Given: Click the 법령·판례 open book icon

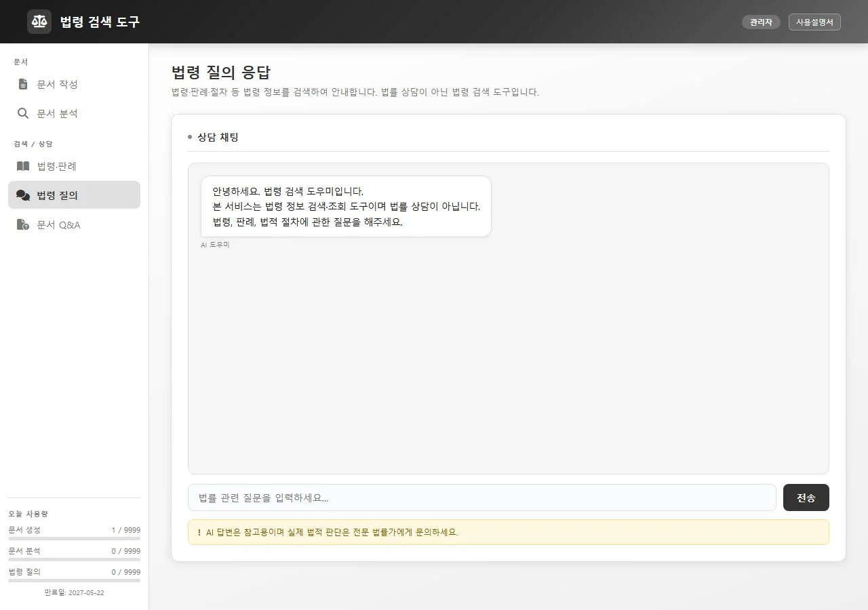Looking at the screenshot, I should tap(23, 166).
